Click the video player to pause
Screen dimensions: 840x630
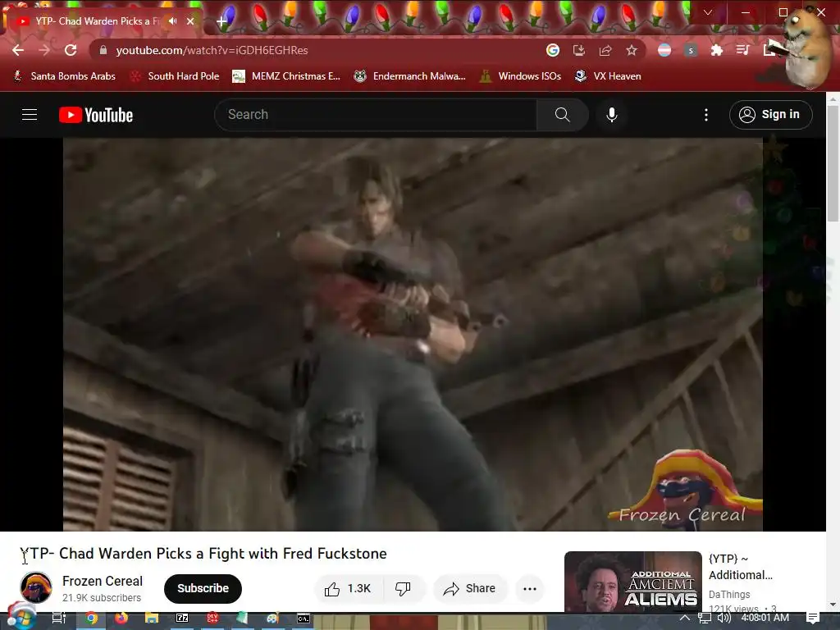[413, 335]
